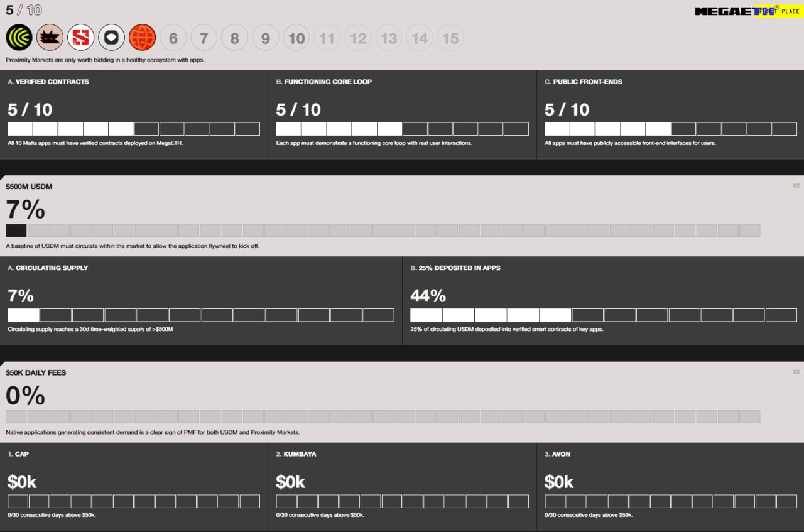Click the Avon consecutive days progress bar
Image resolution: width=804 pixels, height=532 pixels.
coord(671,501)
